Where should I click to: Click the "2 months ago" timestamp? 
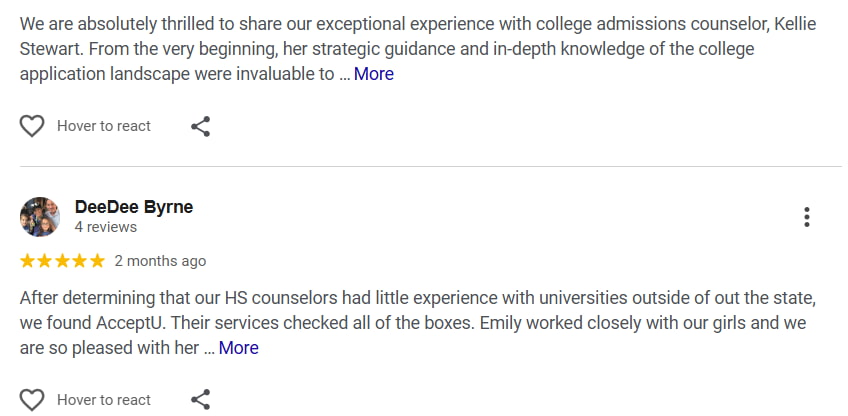click(x=160, y=261)
